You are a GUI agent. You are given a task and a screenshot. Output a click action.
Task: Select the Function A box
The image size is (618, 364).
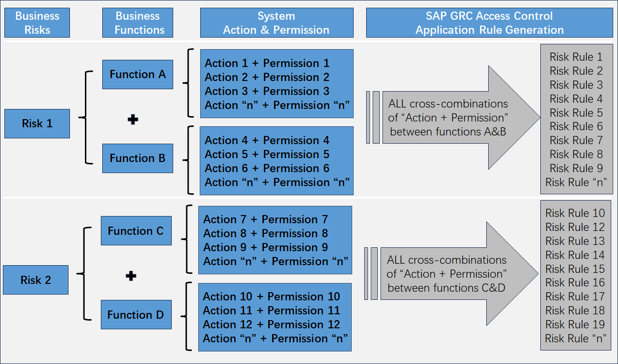(x=137, y=74)
